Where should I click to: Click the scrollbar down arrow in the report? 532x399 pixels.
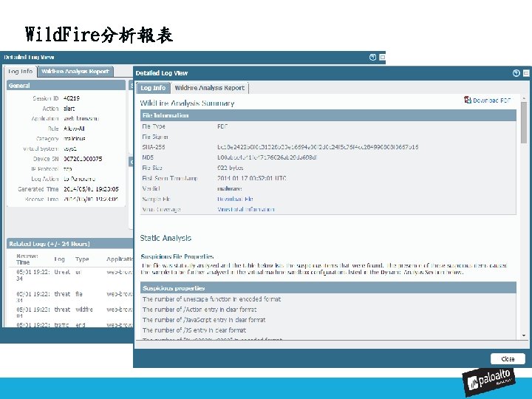pyautogui.click(x=524, y=335)
